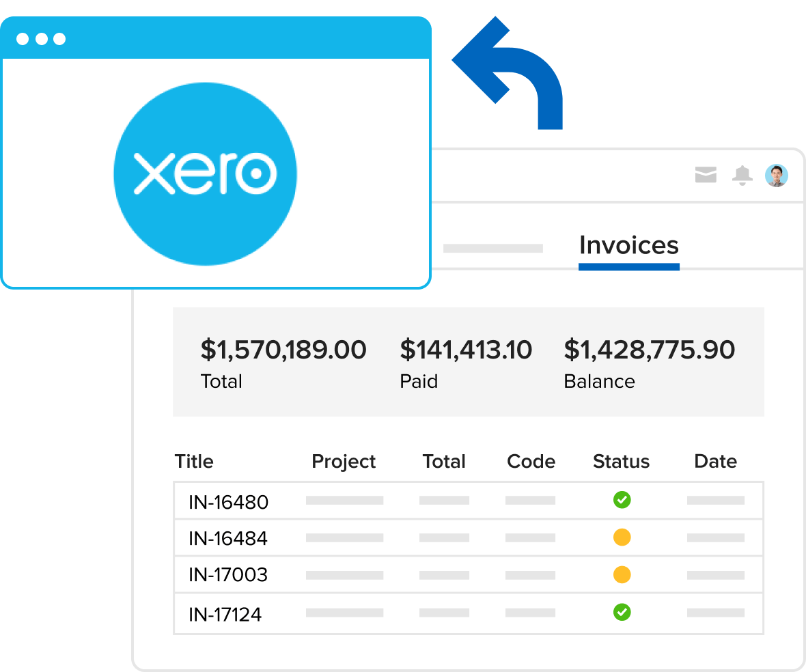Image resolution: width=806 pixels, height=672 pixels.
Task: Open the mail envelope icon
Action: tap(705, 175)
